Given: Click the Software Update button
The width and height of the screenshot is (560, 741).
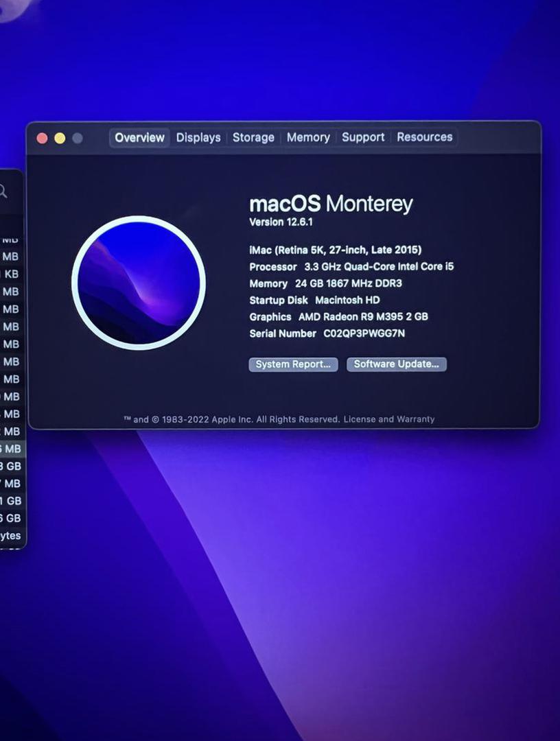Looking at the screenshot, I should point(397,364).
